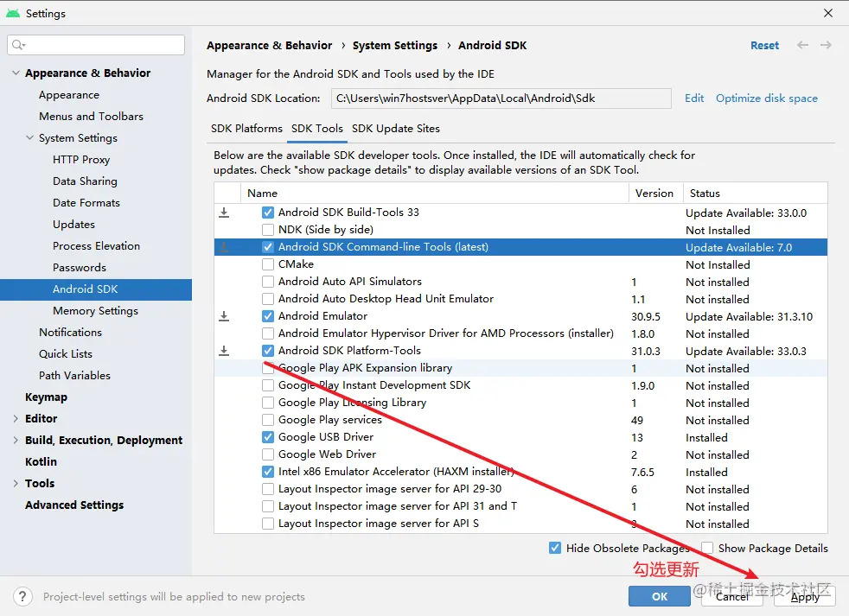This screenshot has width=849, height=616.
Task: Open Appearance settings page
Action: (x=69, y=95)
